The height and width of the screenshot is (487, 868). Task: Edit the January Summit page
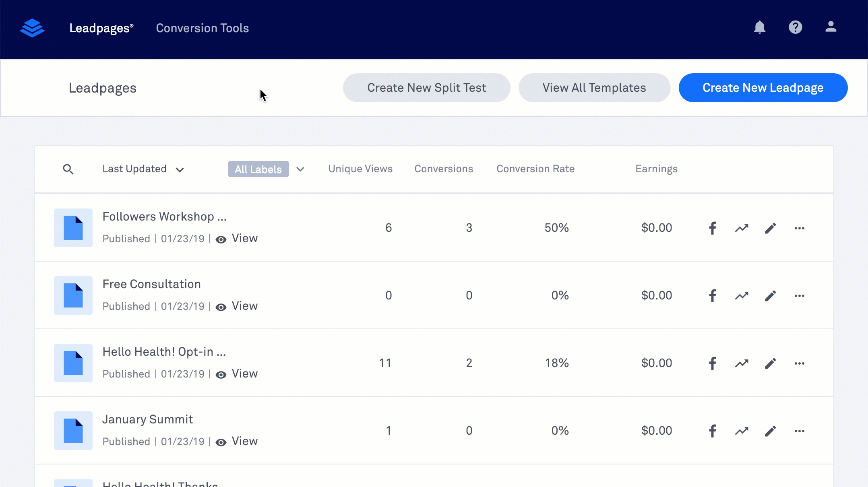tap(771, 431)
